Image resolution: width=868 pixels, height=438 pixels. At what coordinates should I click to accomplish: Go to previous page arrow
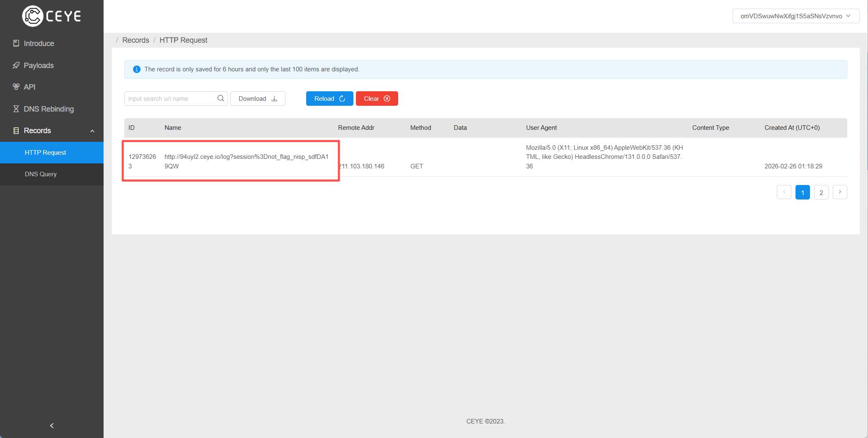(x=784, y=192)
